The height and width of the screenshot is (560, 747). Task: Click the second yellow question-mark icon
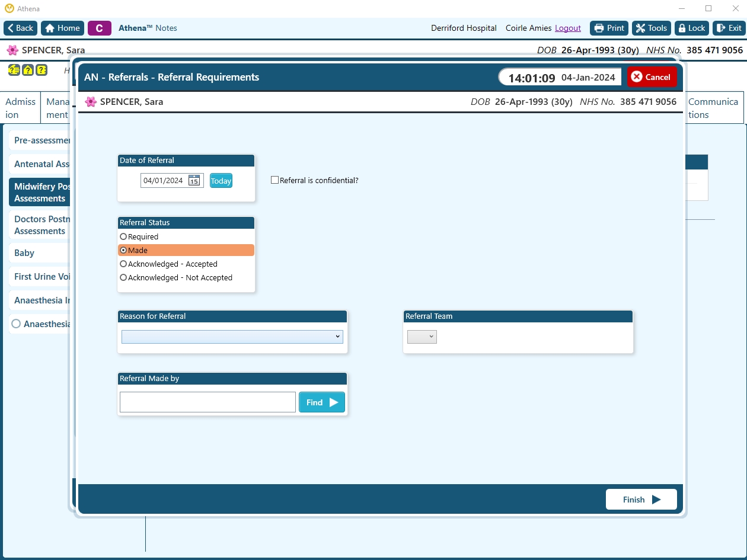27,70
